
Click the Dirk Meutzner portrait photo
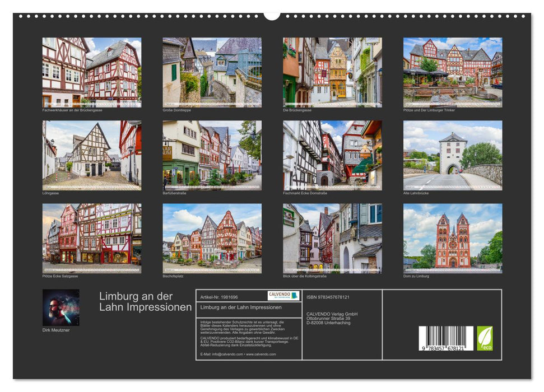coord(61,307)
